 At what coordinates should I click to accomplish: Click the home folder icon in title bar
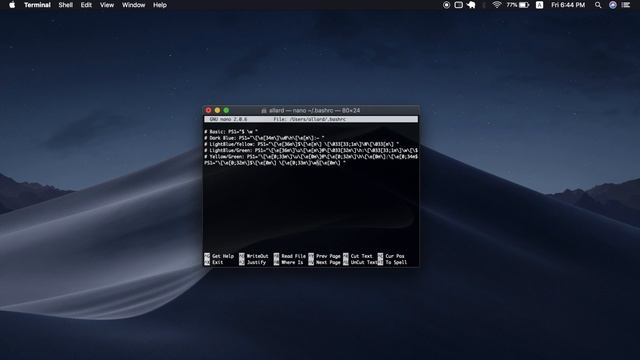(x=264, y=111)
